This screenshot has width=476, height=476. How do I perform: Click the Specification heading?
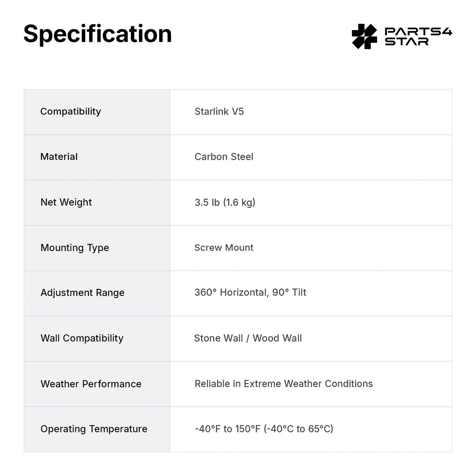pos(98,34)
